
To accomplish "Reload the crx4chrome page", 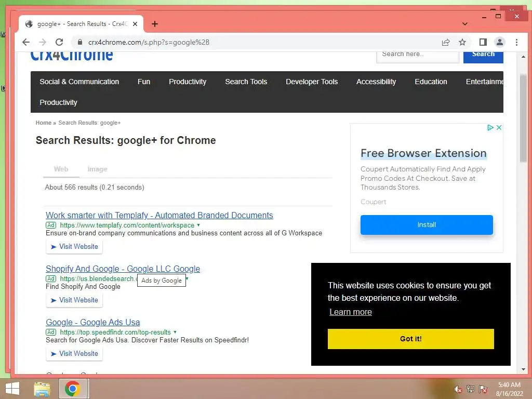I will [x=59, y=42].
